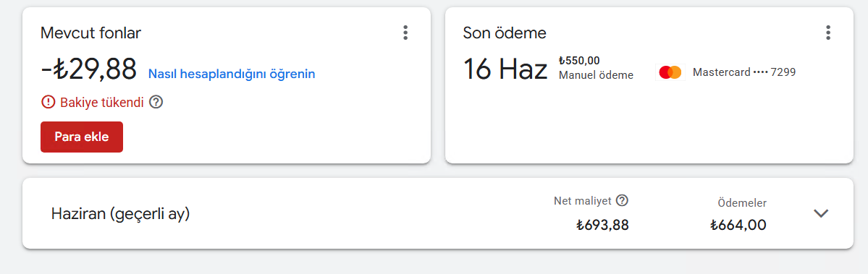Click the Haziran (geçerli ay) label
Image resolution: width=868 pixels, height=274 pixels.
coord(121,214)
